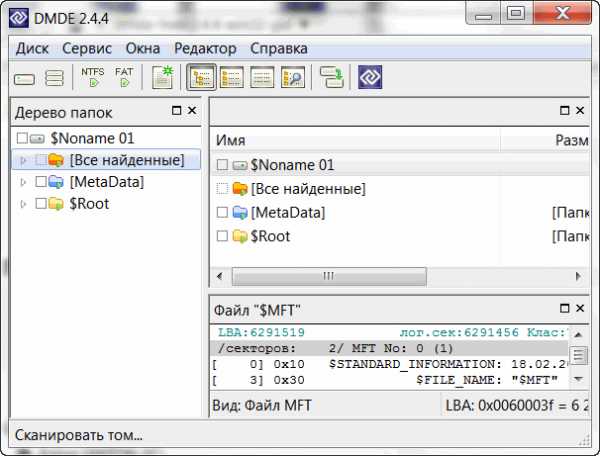This screenshot has height=456, width=600.
Task: Check the $Root checkbox in tree
Action: click(41, 204)
